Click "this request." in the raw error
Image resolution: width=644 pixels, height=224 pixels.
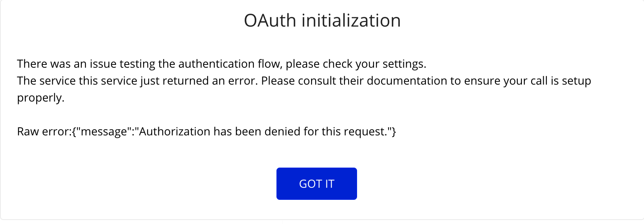click(354, 132)
